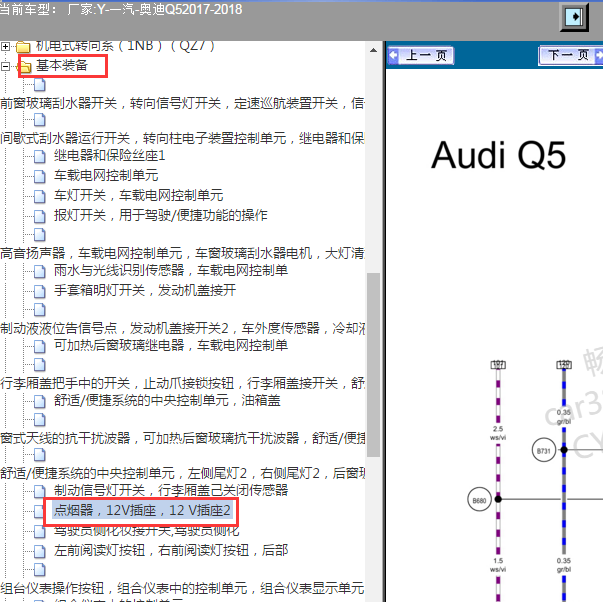Select 组合仪表操作按钮 text row
The image size is (603, 602).
point(182,588)
